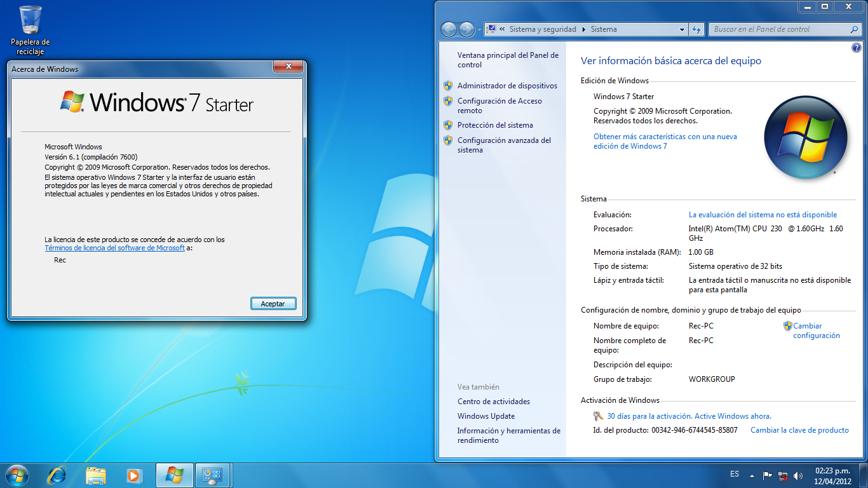Click La evaluación del sistema no está disponible
Viewport: 868px width, 488px height.
coord(763,215)
